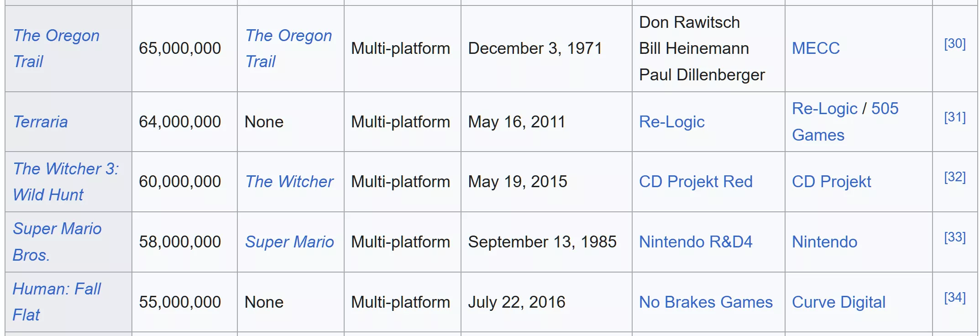Open The Witcher 3: Wild Hunt link
This screenshot has width=980, height=336.
[66, 169]
